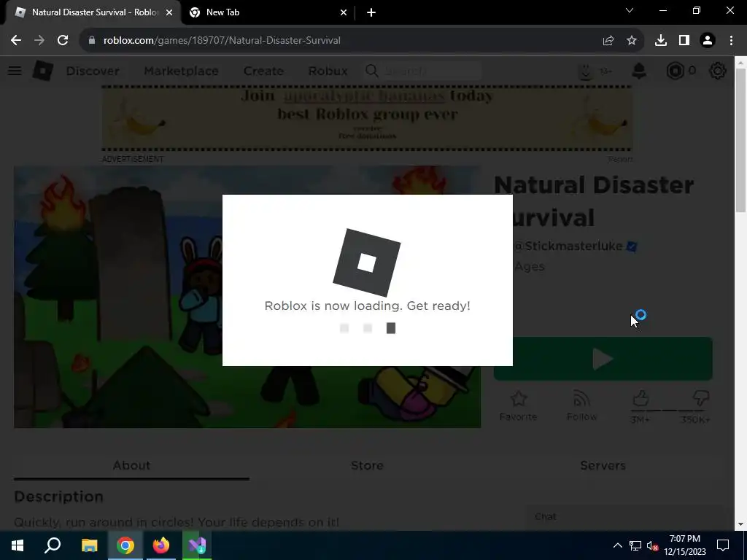Open a new browser tab

tap(371, 13)
